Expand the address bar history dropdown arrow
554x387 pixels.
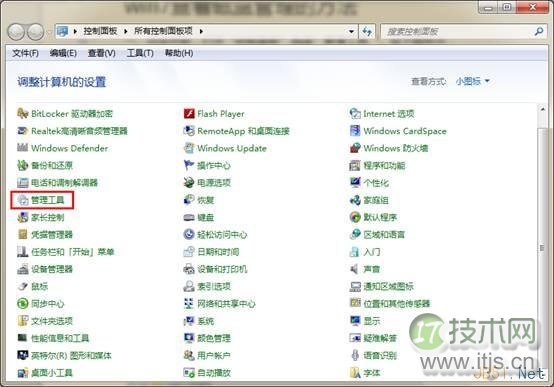click(351, 31)
